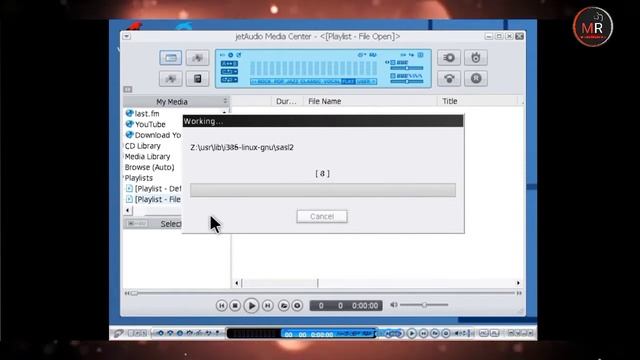Select the FLAT equalizer preset
Screen dimensions: 640x360
click(x=348, y=82)
